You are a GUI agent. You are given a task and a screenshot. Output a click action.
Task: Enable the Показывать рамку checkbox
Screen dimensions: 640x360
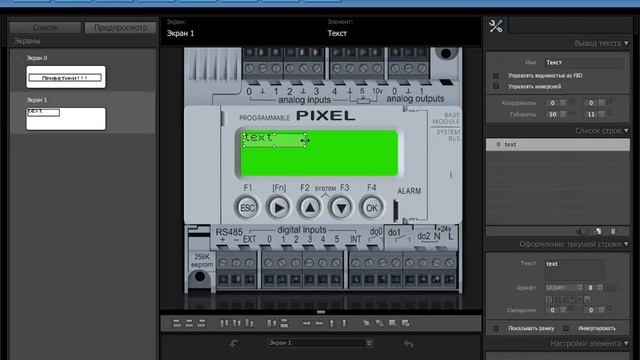496,328
